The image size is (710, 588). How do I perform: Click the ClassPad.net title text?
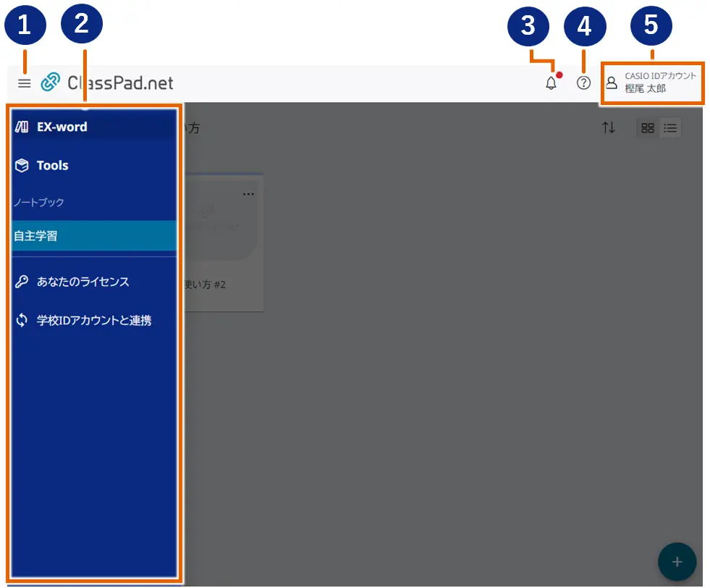(x=120, y=83)
